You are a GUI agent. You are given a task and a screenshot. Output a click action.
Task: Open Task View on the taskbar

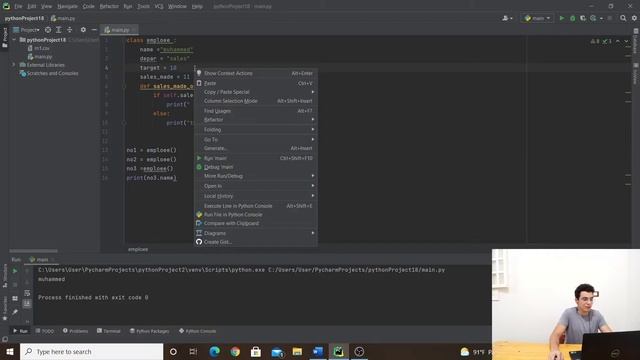[x=193, y=351]
